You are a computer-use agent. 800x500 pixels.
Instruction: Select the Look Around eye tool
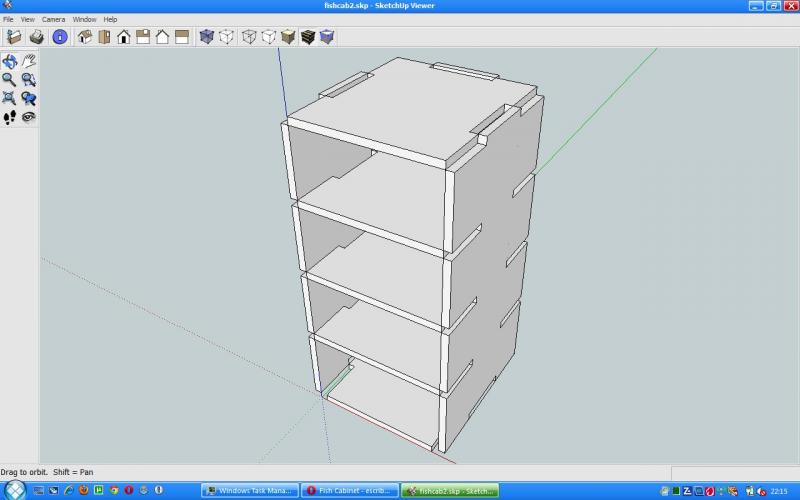click(x=29, y=117)
